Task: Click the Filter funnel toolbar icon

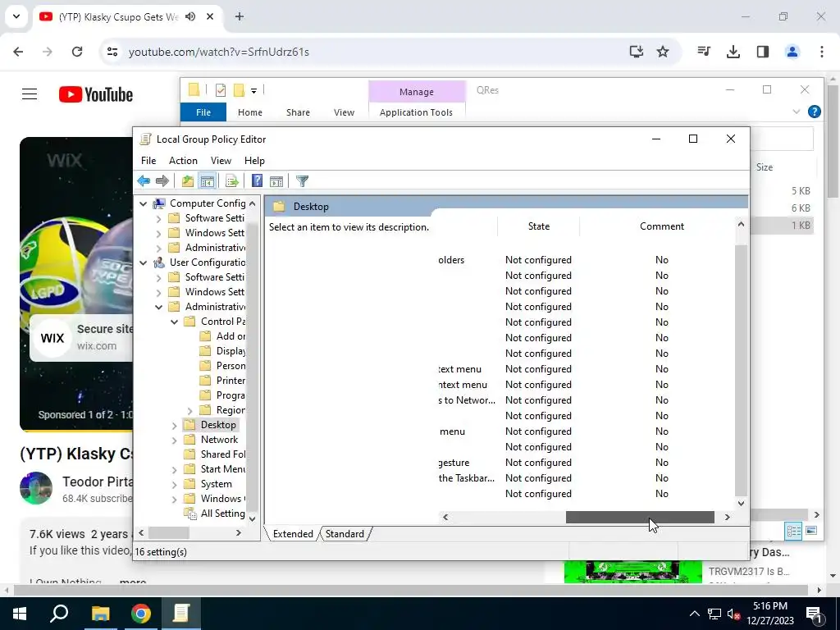Action: [x=302, y=181]
